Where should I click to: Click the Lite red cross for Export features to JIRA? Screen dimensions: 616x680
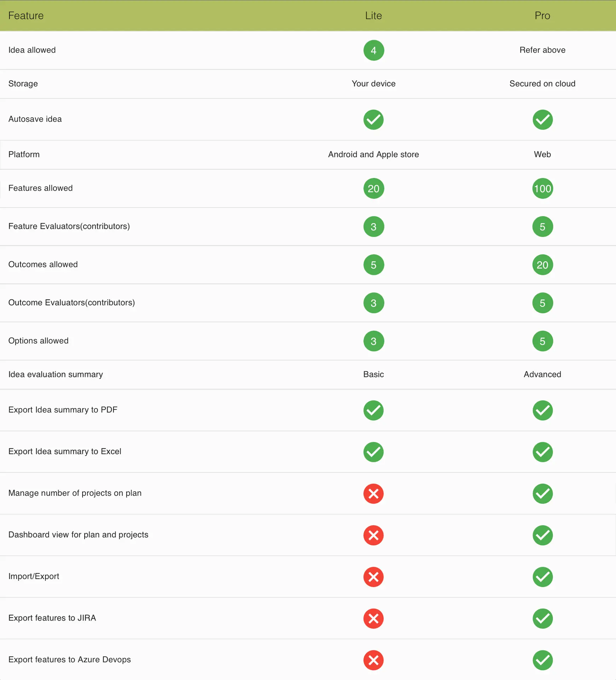pyautogui.click(x=373, y=619)
